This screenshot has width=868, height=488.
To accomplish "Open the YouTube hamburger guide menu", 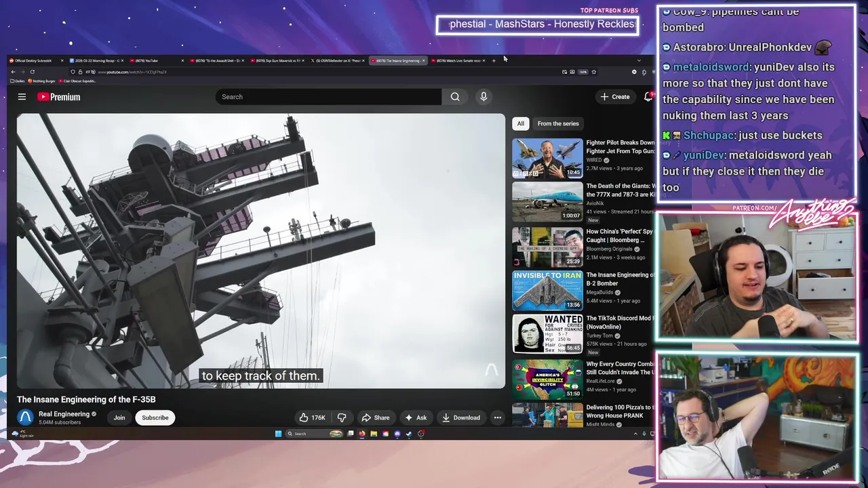I will [x=22, y=97].
